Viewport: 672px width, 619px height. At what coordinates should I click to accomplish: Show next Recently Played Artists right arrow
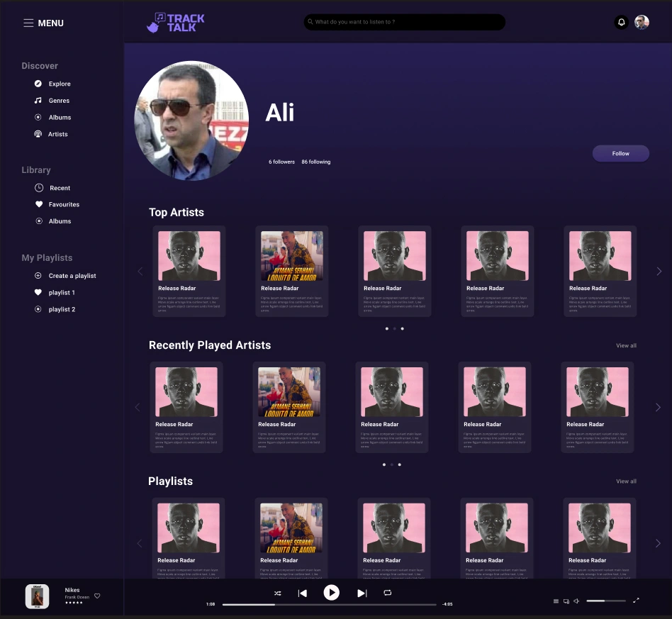pos(658,407)
